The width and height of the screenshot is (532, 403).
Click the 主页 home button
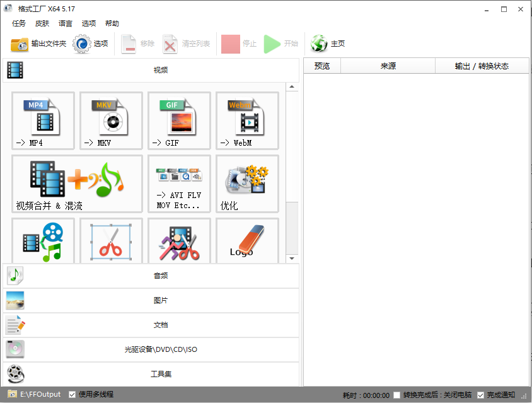tap(328, 44)
